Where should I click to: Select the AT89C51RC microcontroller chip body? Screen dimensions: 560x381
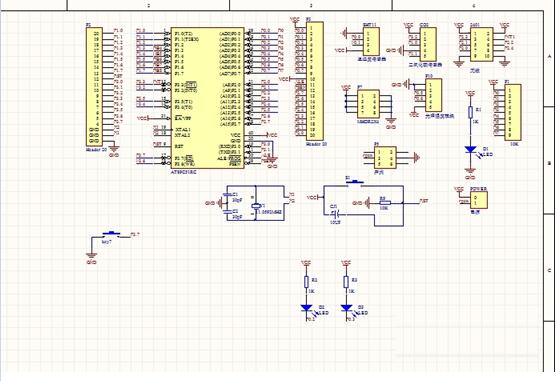[x=208, y=98]
